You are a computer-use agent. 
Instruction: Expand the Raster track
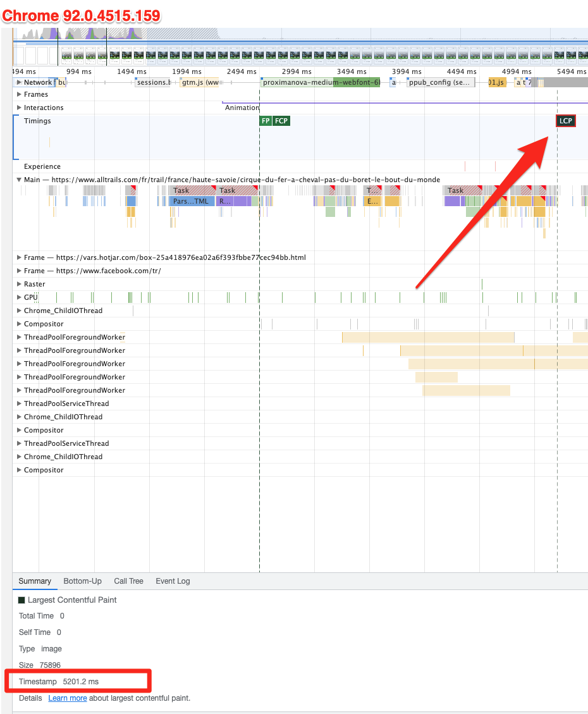click(x=19, y=284)
